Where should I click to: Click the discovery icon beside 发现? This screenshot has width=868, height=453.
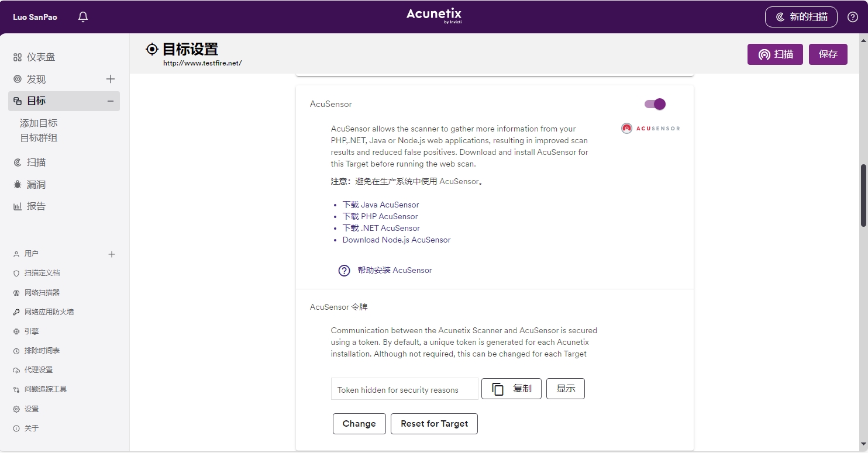18,79
